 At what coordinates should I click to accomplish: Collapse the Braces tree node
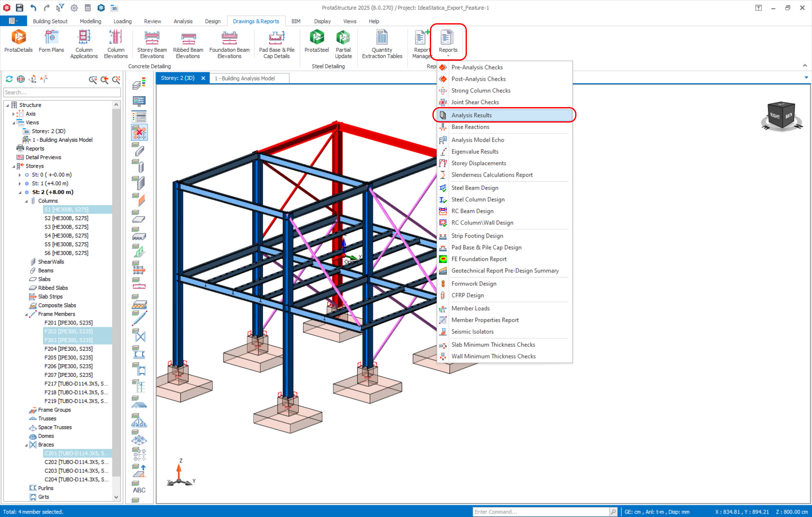[26, 445]
